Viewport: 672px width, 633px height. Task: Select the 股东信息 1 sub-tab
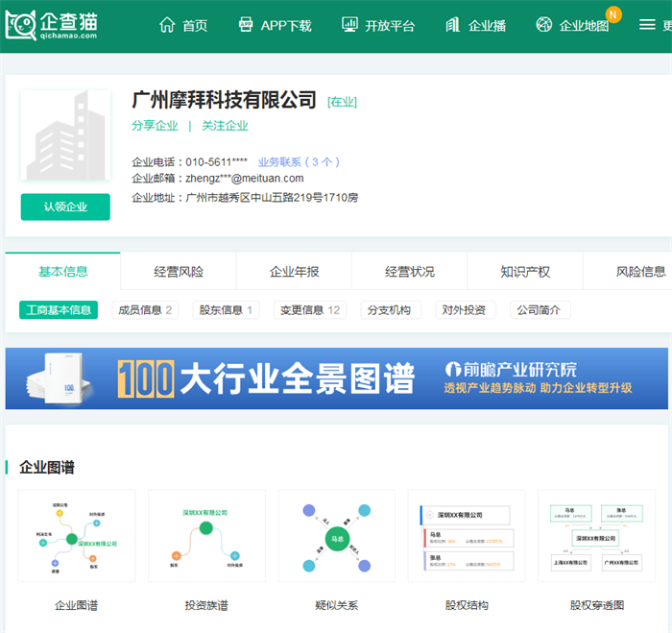(x=226, y=310)
